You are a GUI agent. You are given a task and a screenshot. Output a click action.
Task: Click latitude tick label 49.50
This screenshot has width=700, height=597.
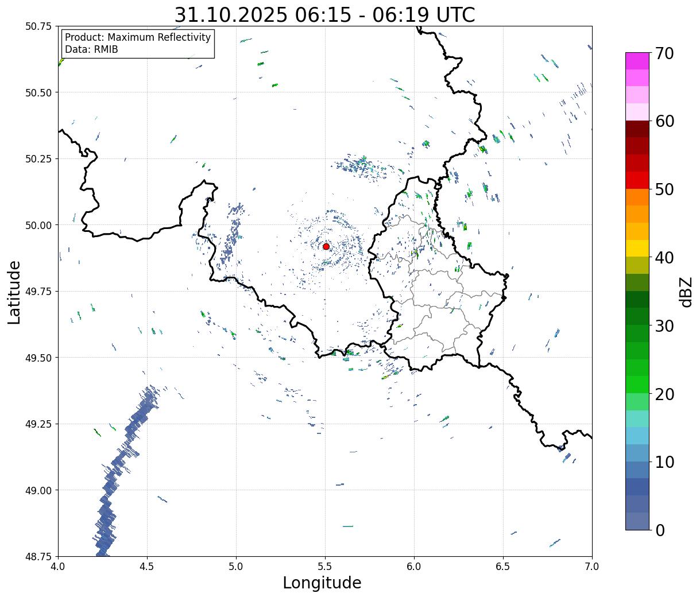pyautogui.click(x=38, y=358)
